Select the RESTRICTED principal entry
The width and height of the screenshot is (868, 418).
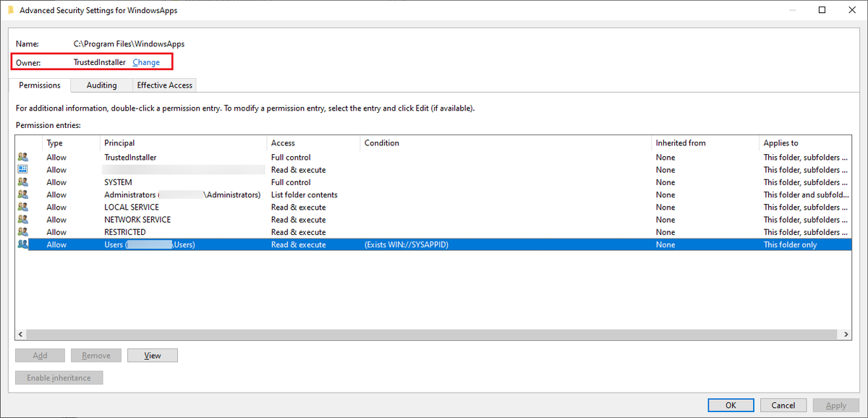click(125, 232)
